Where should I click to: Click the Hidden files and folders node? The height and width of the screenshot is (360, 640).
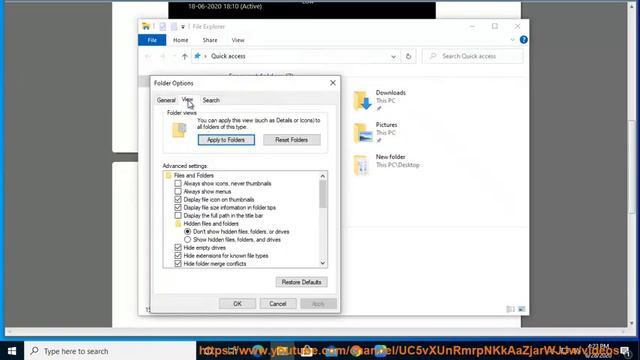click(211, 224)
